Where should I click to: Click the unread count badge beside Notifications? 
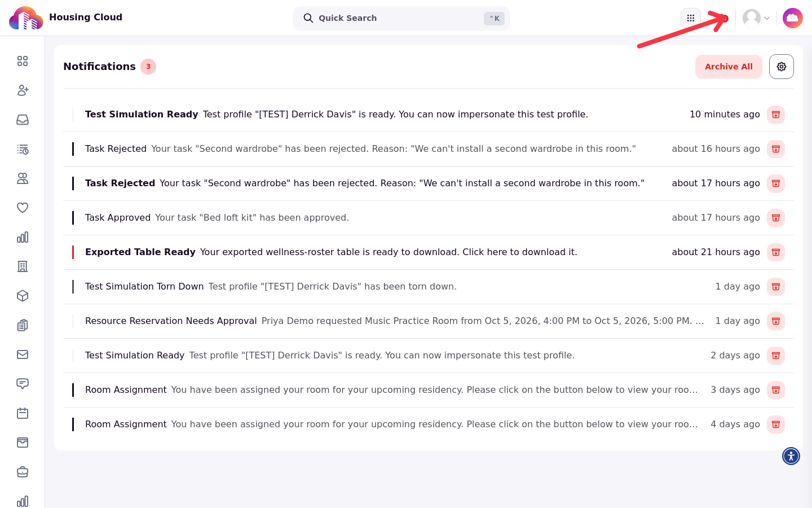pos(148,67)
